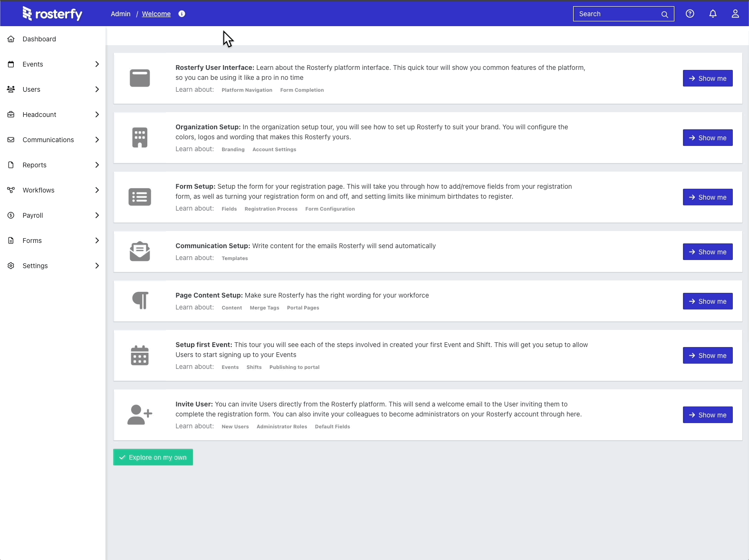
Task: Show me the Form Setup tour
Action: coord(708,197)
